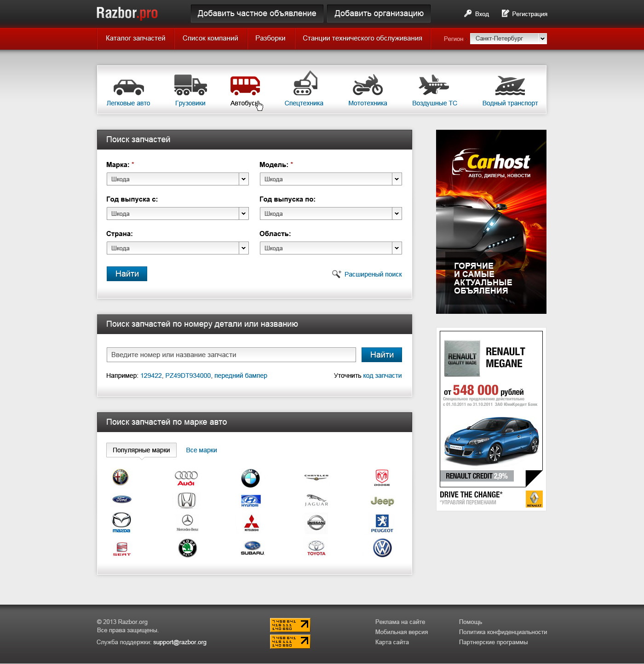Select the Jeep brand logo
The image size is (644, 664).
tap(382, 501)
